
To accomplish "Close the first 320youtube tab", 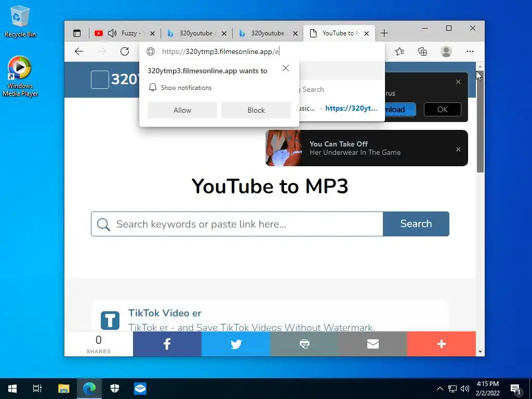I will [x=224, y=33].
